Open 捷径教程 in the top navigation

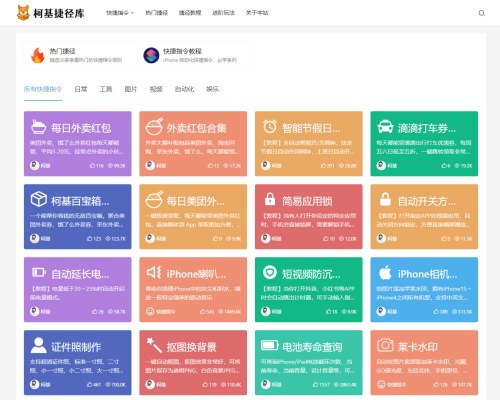190,13
